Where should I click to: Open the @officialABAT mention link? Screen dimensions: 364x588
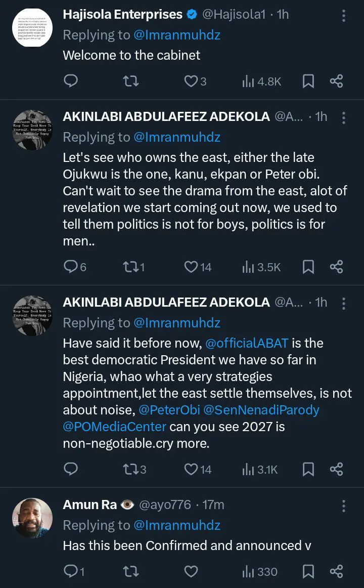247,343
